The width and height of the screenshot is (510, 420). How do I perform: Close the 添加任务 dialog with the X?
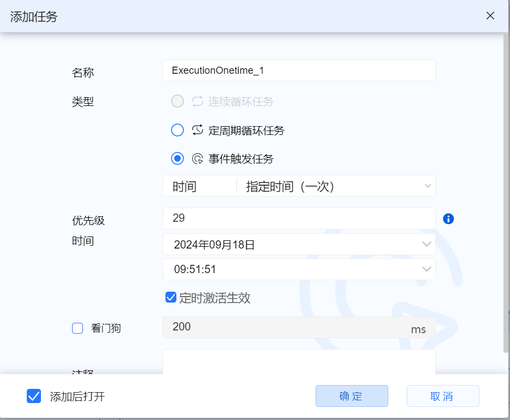point(490,16)
